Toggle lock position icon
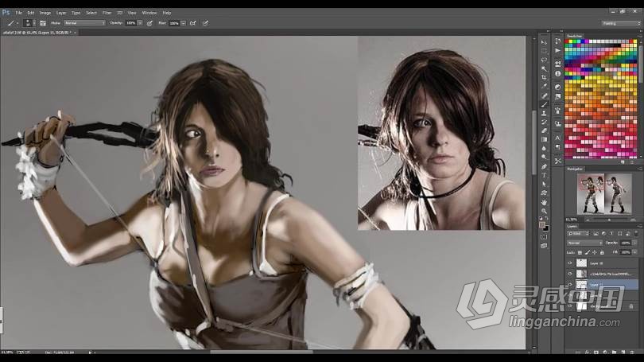 click(x=594, y=252)
